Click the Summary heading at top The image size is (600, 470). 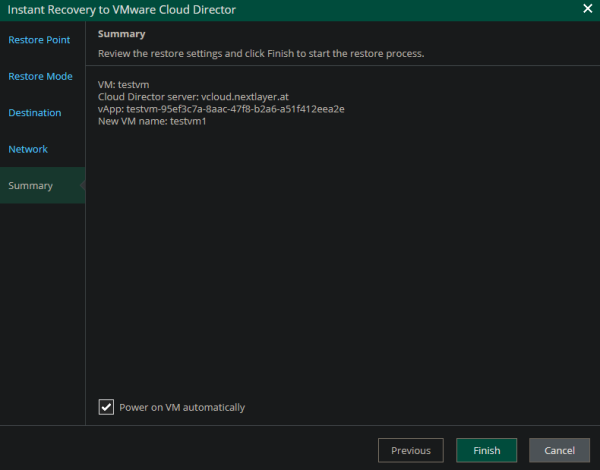click(x=122, y=34)
